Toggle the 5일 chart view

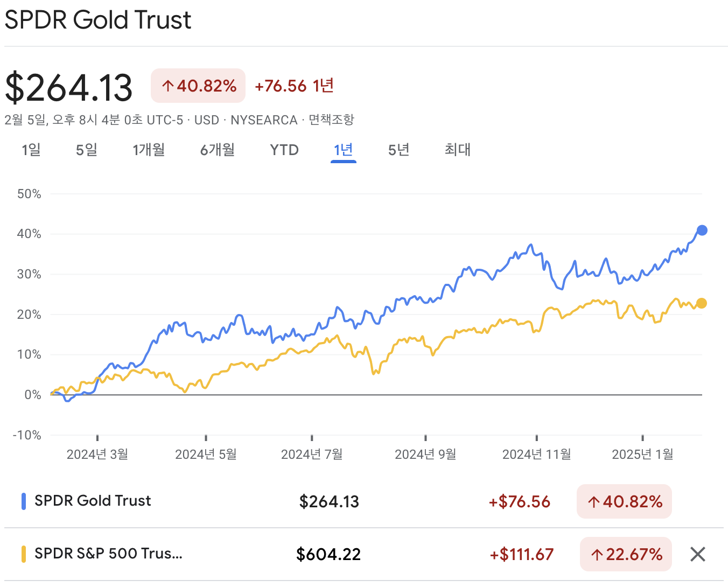click(x=86, y=150)
